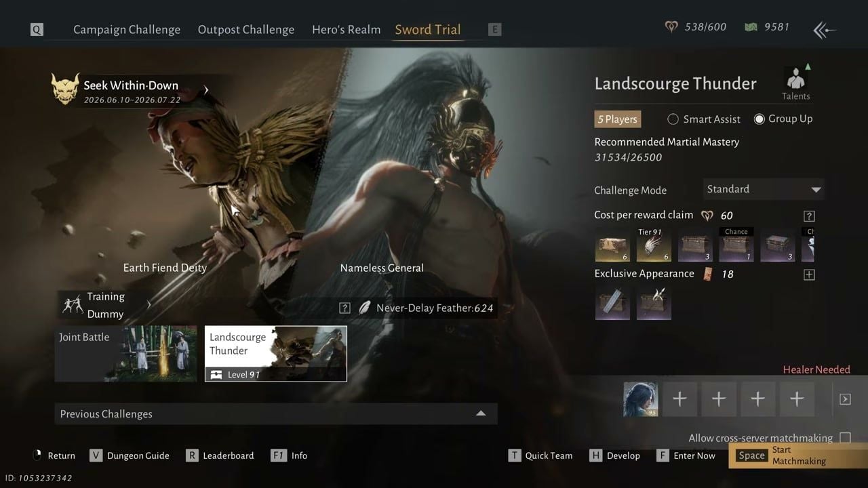The height and width of the screenshot is (488, 868).
Task: Switch to the Campaign Challenge tab
Action: [127, 30]
